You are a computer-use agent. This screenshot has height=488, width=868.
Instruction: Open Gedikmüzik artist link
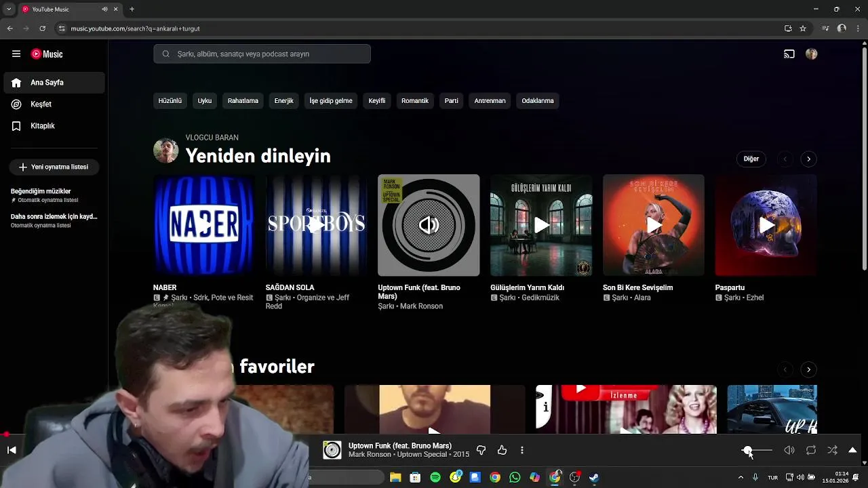(540, 298)
